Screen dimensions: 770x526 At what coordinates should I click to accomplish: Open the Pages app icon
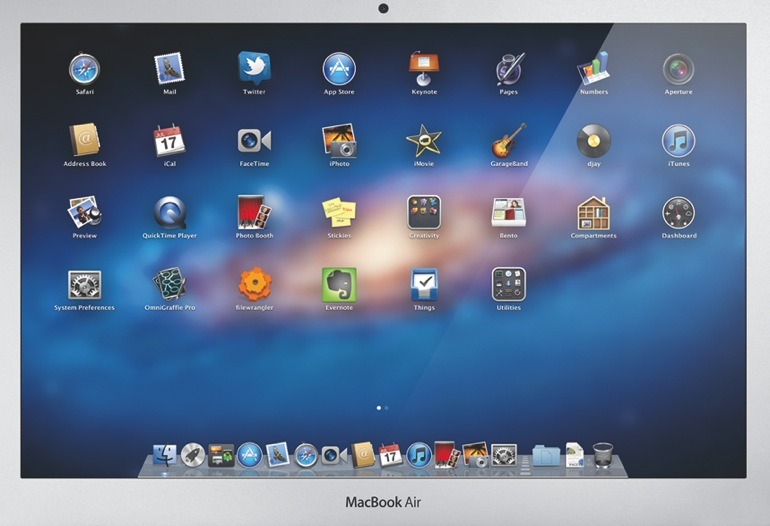[x=509, y=69]
